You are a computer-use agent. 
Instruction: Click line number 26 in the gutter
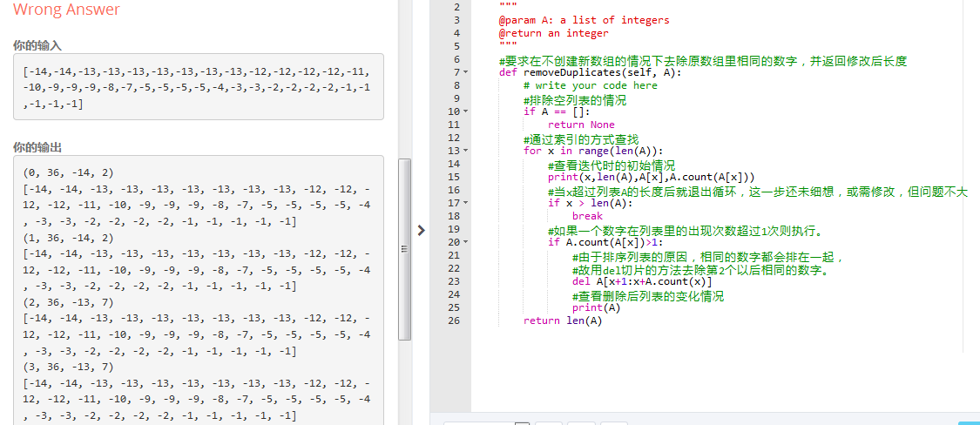coord(452,320)
